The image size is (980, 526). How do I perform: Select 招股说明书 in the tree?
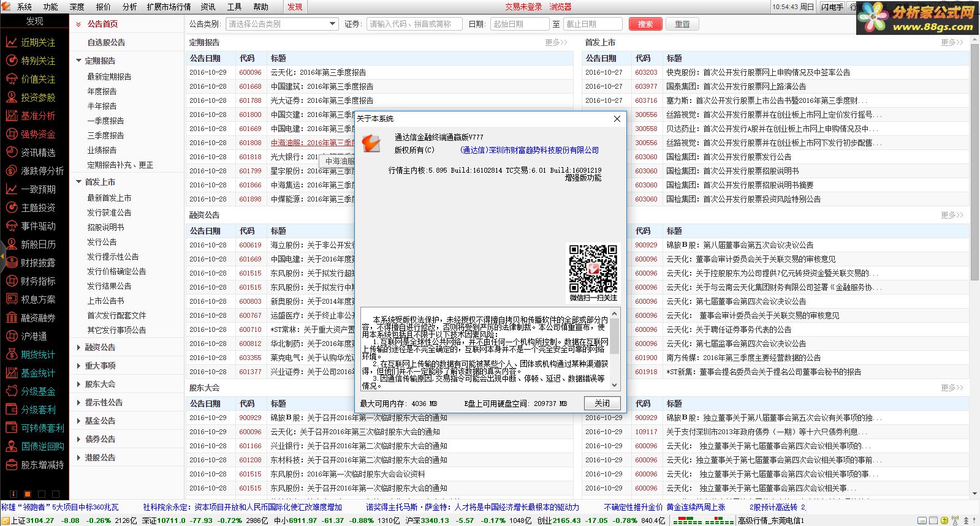click(105, 227)
